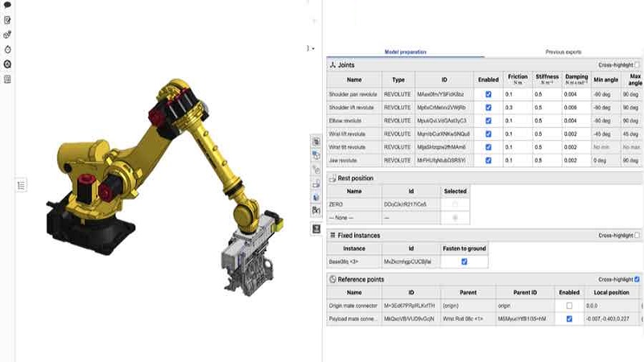Click the list panel icon left of robot
Screen dimensions: 644x362
pyautogui.click(x=22, y=185)
